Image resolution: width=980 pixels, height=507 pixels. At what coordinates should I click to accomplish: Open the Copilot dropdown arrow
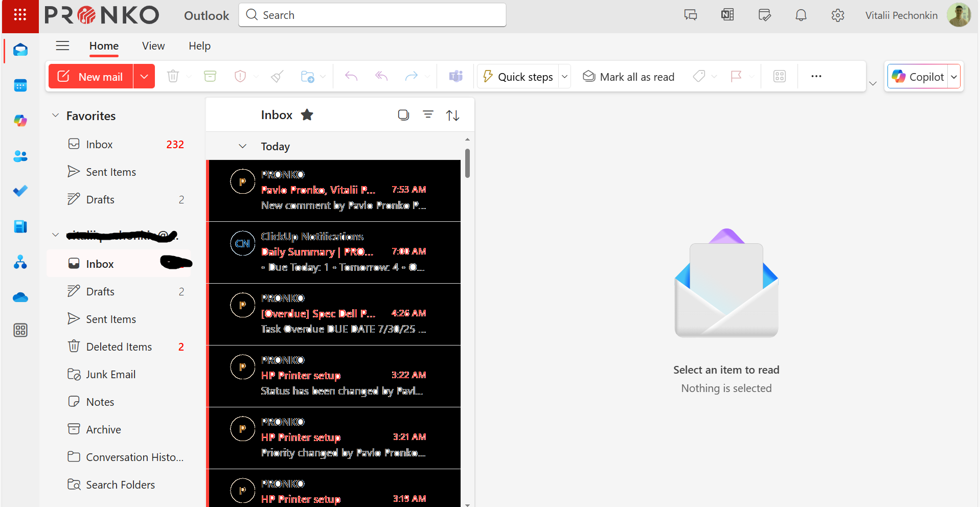(954, 77)
